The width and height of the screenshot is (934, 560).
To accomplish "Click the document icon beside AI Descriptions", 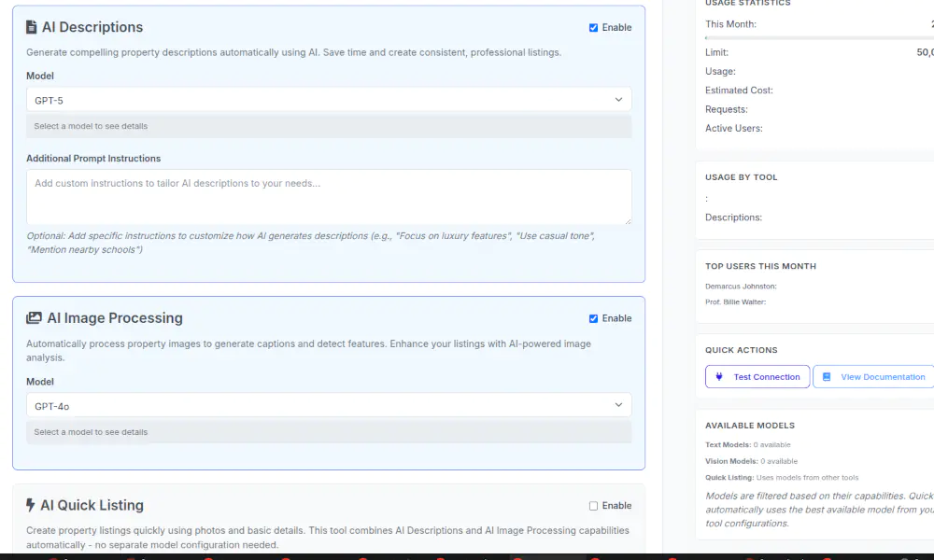I will [32, 28].
